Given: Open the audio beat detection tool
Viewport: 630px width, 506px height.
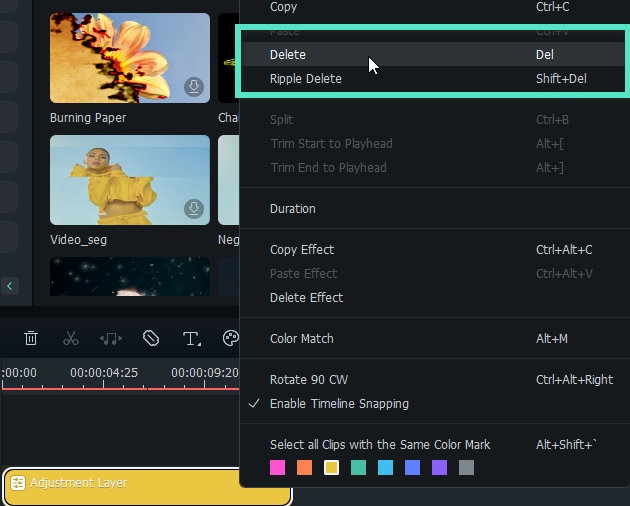Looking at the screenshot, I should [x=111, y=339].
